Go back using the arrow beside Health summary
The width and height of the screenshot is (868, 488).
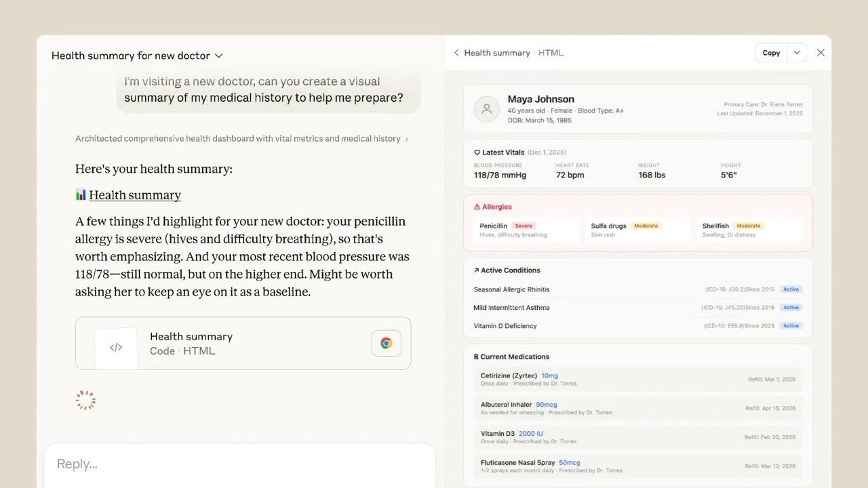click(x=456, y=53)
